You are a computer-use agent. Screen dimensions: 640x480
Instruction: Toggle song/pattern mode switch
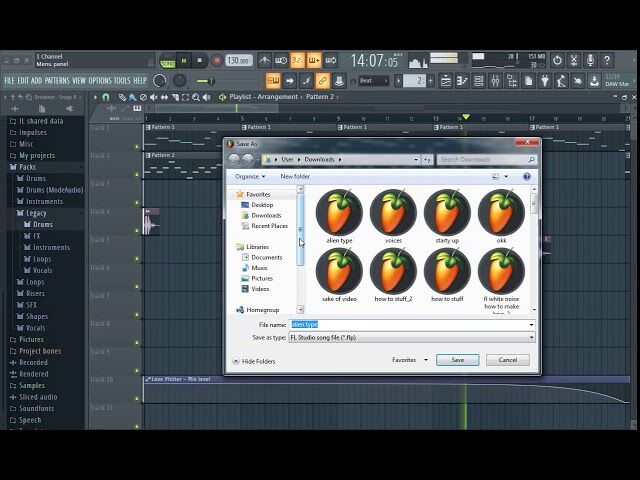[x=168, y=61]
